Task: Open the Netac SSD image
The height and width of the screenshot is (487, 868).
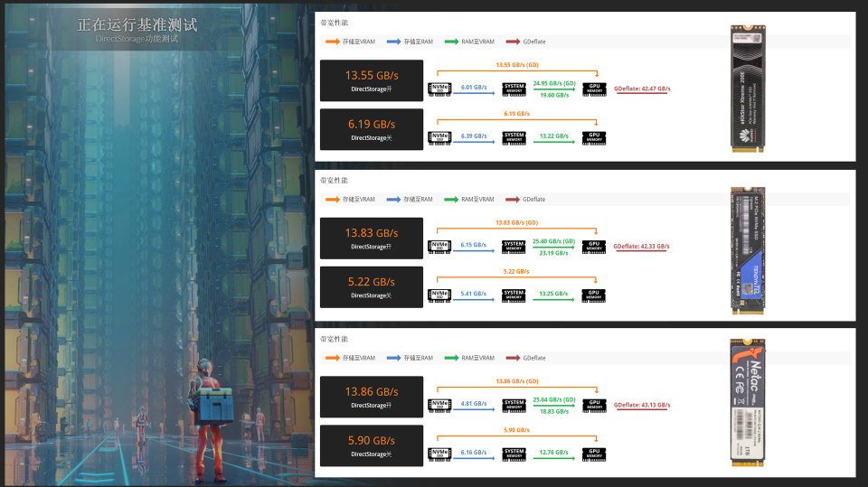Action: click(748, 403)
